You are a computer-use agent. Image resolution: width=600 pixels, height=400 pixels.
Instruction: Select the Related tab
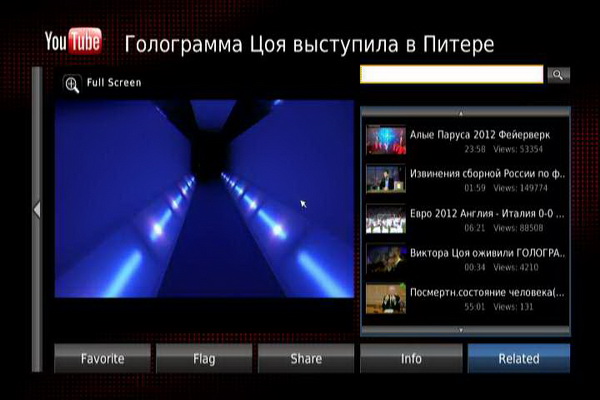click(x=518, y=358)
